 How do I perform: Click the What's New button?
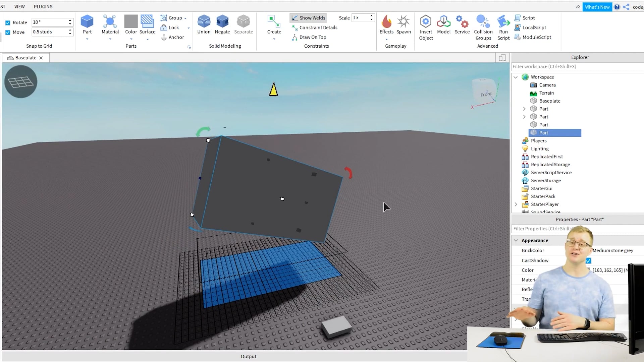click(597, 7)
